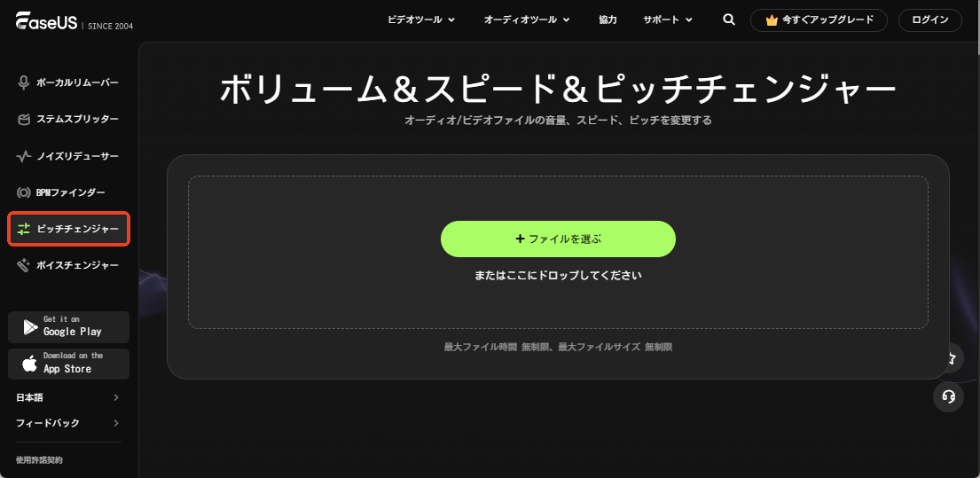Select ノイズリデューサー in the sidebar
The width and height of the screenshot is (980, 478).
(x=69, y=156)
